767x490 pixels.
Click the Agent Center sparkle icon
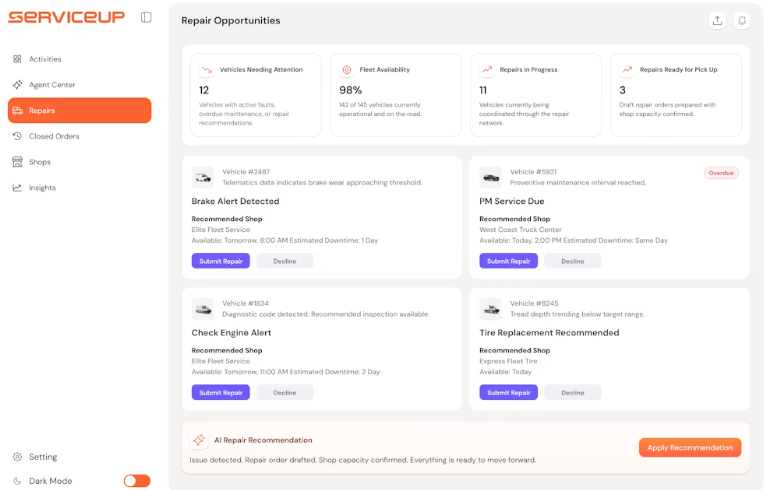17,85
